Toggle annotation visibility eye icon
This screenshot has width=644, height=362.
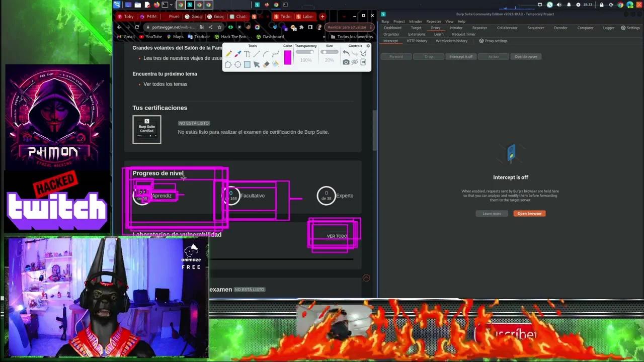click(355, 62)
